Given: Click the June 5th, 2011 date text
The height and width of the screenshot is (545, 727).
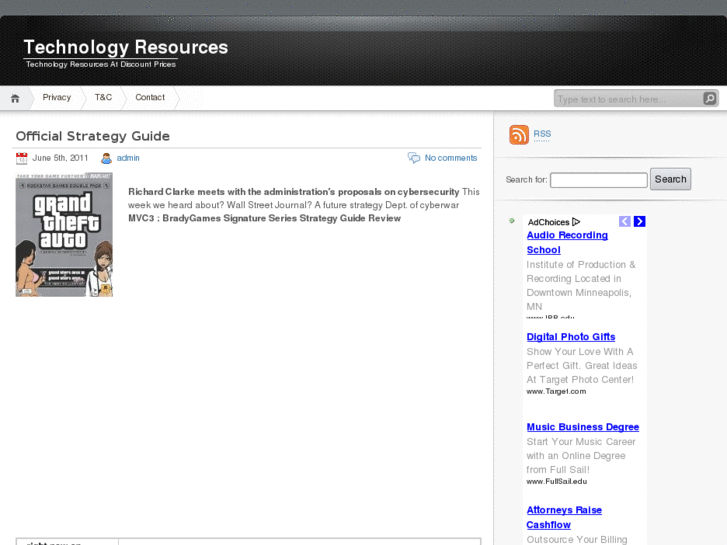Looking at the screenshot, I should point(60,158).
